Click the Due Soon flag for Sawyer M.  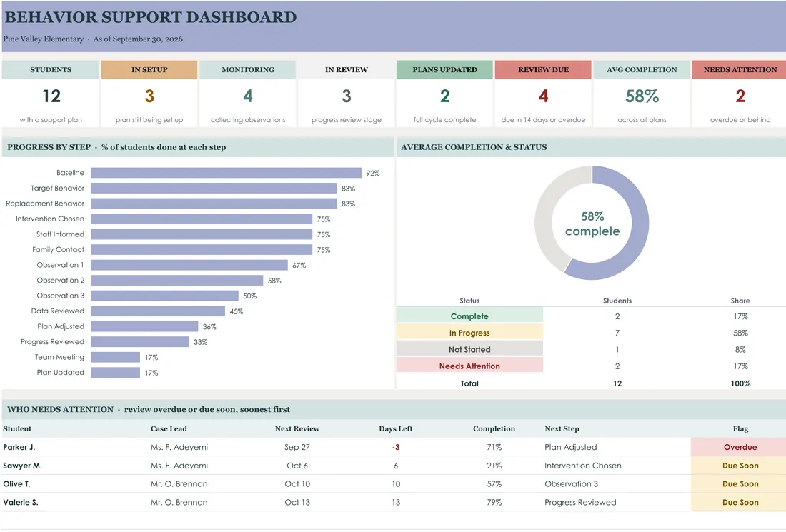[x=740, y=466]
